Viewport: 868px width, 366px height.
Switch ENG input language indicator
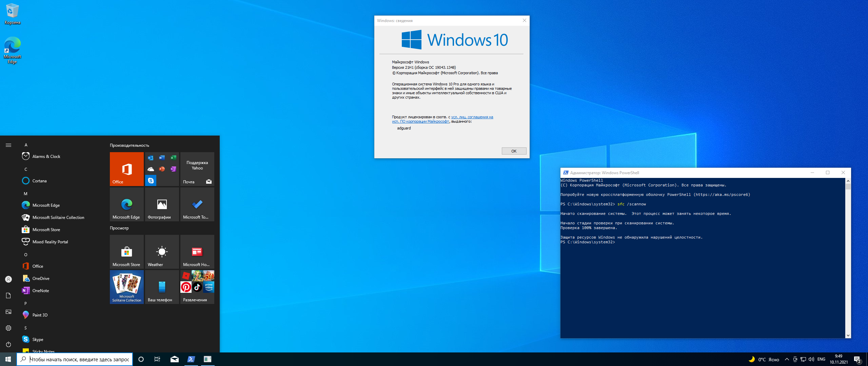(821, 359)
